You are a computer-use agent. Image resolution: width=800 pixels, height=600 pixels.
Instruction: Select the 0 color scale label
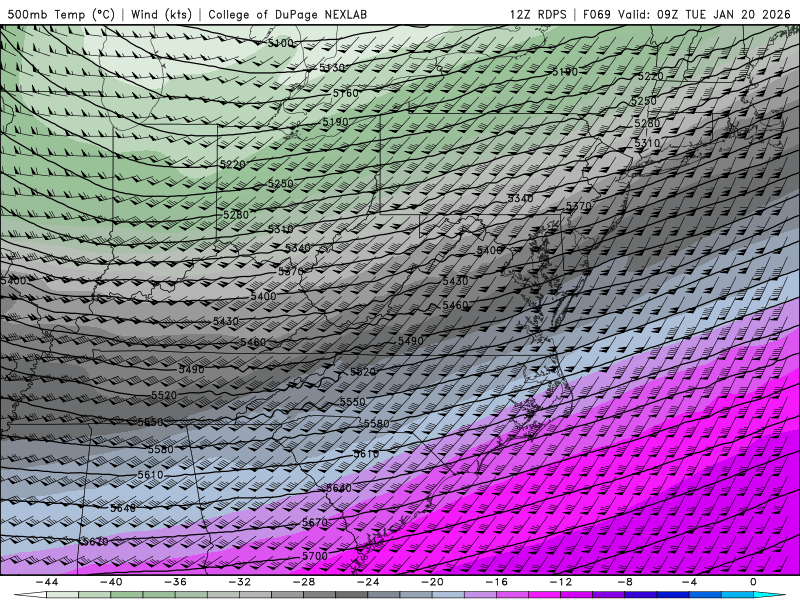pos(753,582)
